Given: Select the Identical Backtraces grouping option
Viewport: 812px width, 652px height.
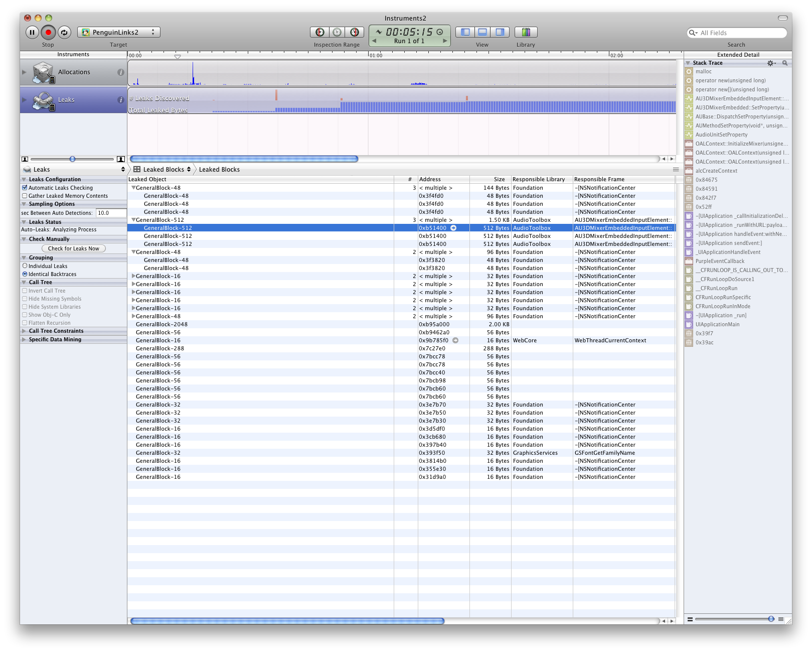Looking at the screenshot, I should 25,274.
